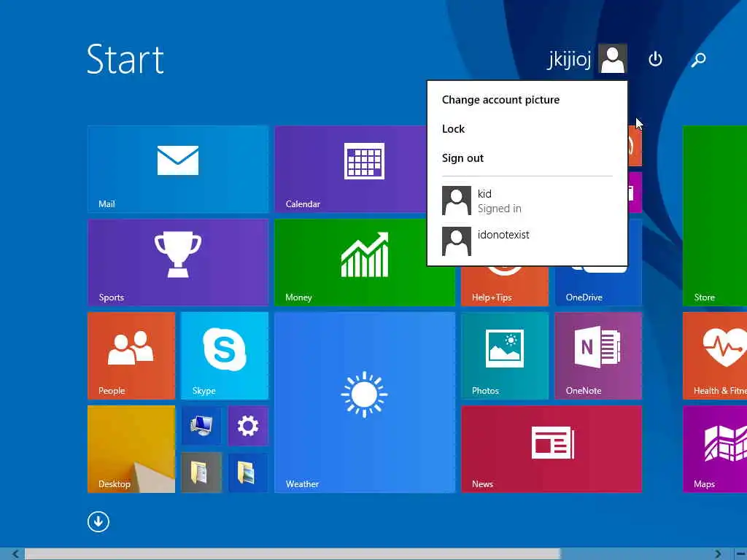Image resolution: width=747 pixels, height=560 pixels.
Task: Open the Documents folder small tile
Action: [x=201, y=472]
